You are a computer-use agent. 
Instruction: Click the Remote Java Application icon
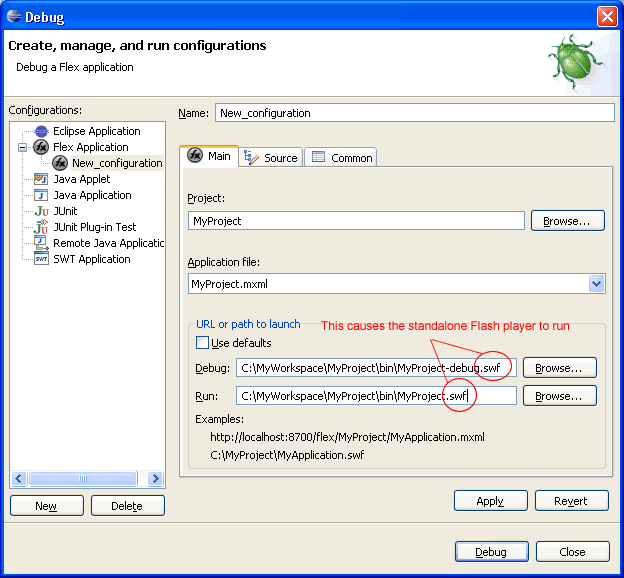(x=41, y=243)
